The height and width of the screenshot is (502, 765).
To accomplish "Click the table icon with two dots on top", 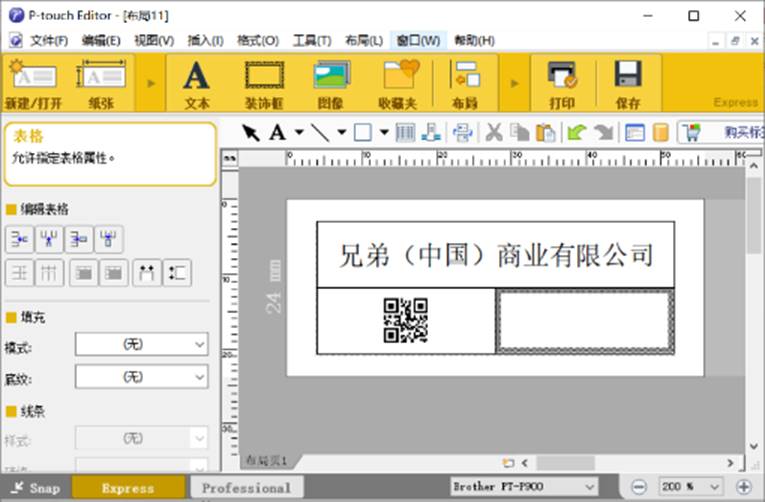I will (146, 273).
